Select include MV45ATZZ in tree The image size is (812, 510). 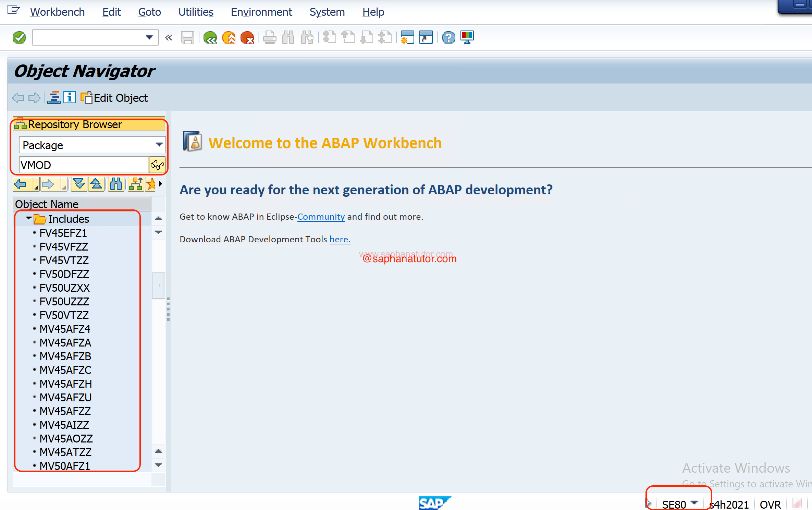click(x=65, y=452)
